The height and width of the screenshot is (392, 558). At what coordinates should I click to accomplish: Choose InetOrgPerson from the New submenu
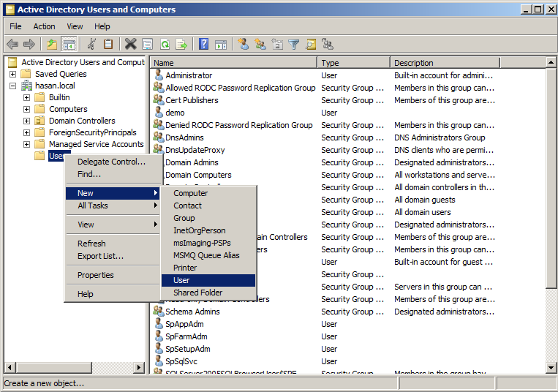point(208,230)
